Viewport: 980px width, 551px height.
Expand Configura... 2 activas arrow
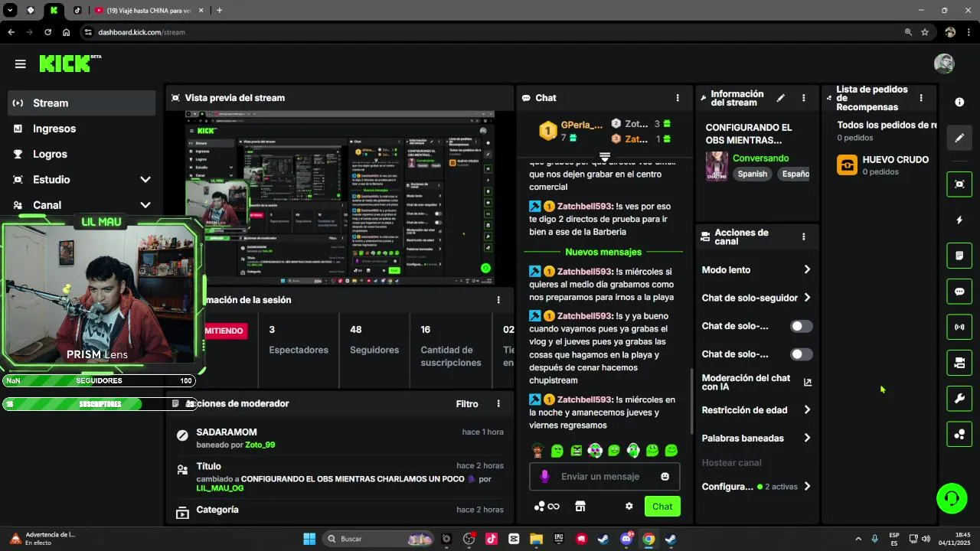pos(807,487)
